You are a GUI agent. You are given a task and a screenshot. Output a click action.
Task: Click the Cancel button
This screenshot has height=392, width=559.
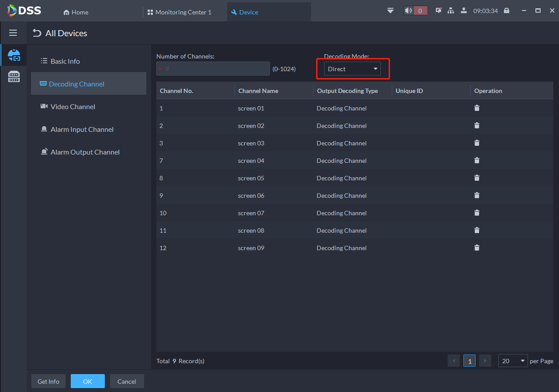(x=127, y=382)
